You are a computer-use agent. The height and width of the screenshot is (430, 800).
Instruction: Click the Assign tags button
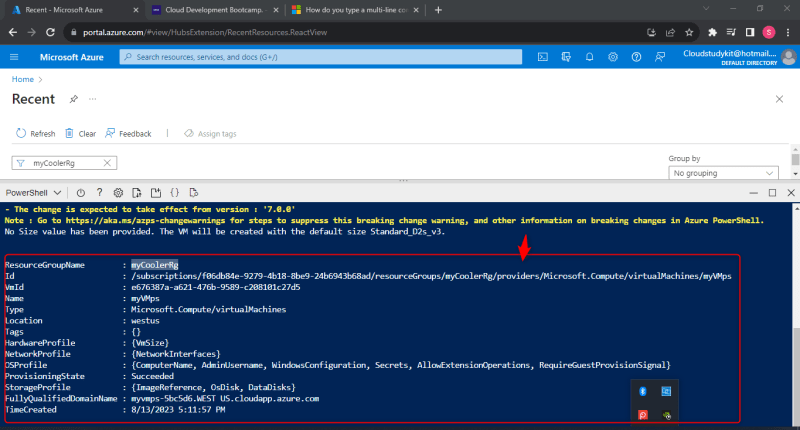(210, 134)
